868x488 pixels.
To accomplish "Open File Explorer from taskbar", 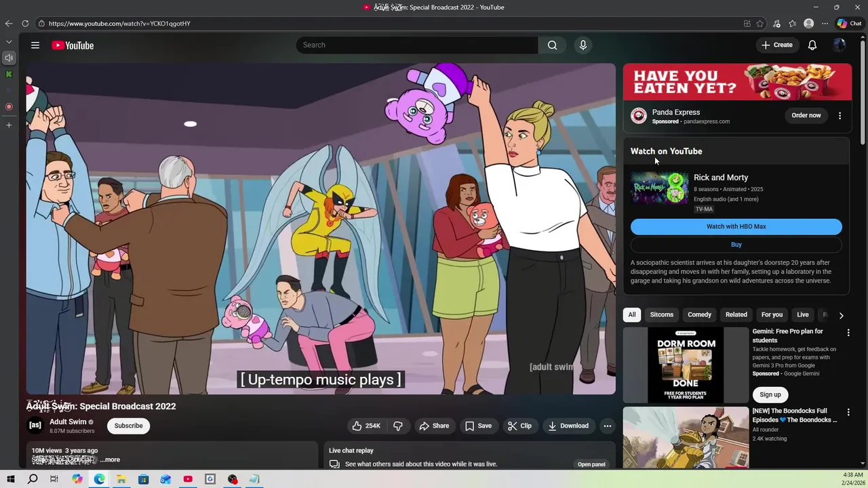I will click(121, 479).
